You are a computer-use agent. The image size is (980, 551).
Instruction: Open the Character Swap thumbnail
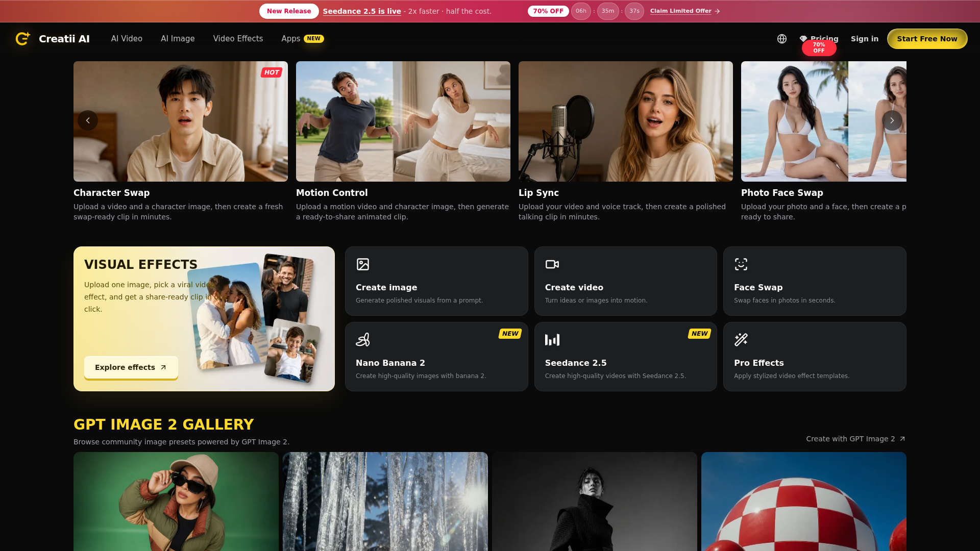[181, 121]
